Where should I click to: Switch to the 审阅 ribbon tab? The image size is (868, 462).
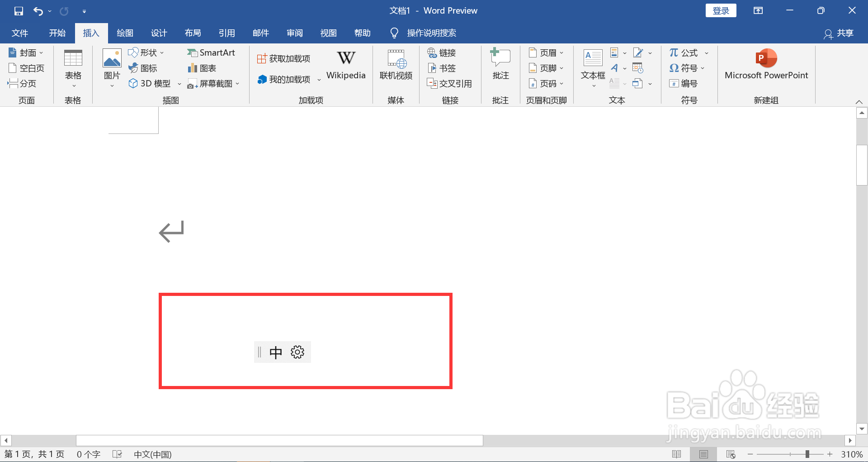click(294, 33)
